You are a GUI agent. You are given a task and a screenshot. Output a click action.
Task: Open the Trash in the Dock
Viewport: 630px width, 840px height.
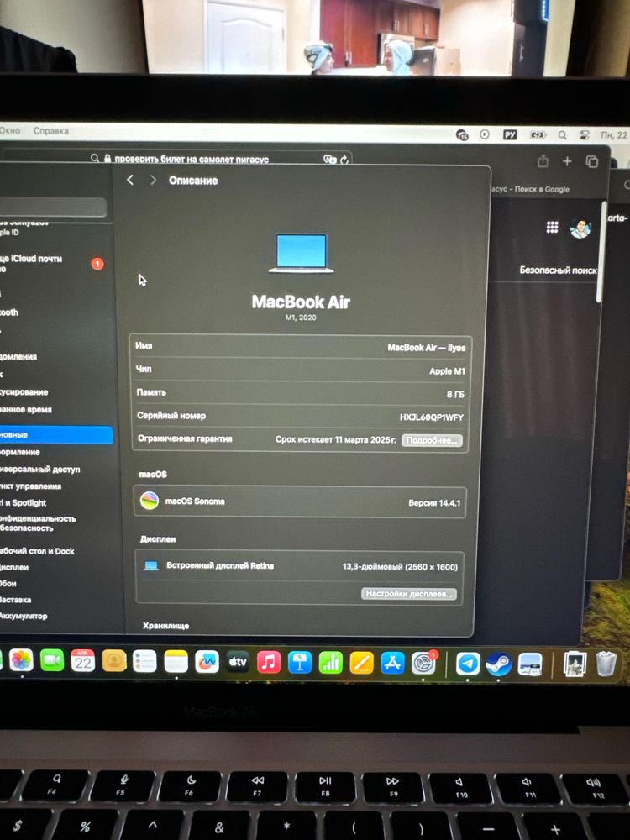[606, 664]
